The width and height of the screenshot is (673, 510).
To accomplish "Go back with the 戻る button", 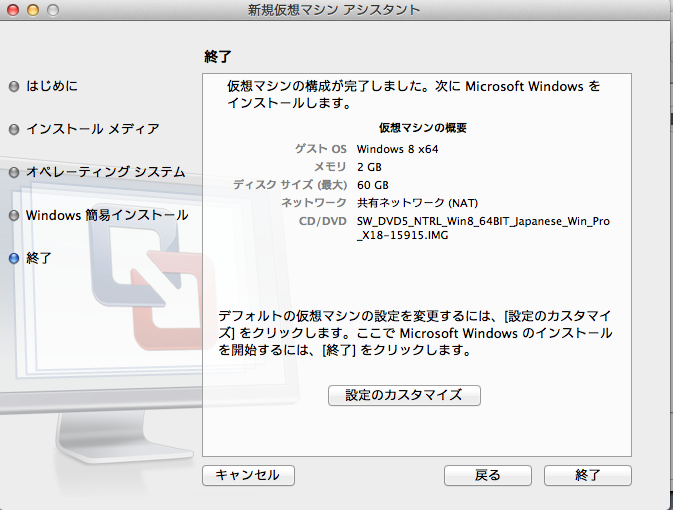I will pos(488,475).
